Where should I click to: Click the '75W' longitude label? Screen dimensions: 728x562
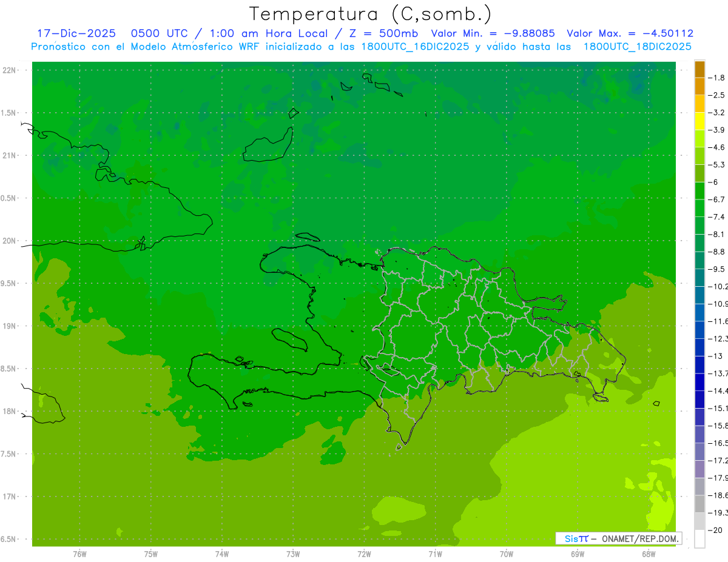coord(150,554)
